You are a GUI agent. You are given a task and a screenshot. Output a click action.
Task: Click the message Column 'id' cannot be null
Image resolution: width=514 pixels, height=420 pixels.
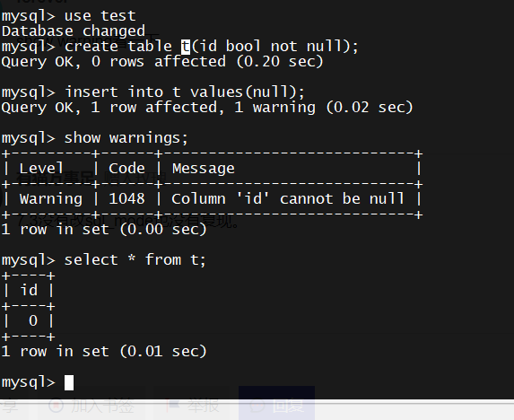[288, 199]
